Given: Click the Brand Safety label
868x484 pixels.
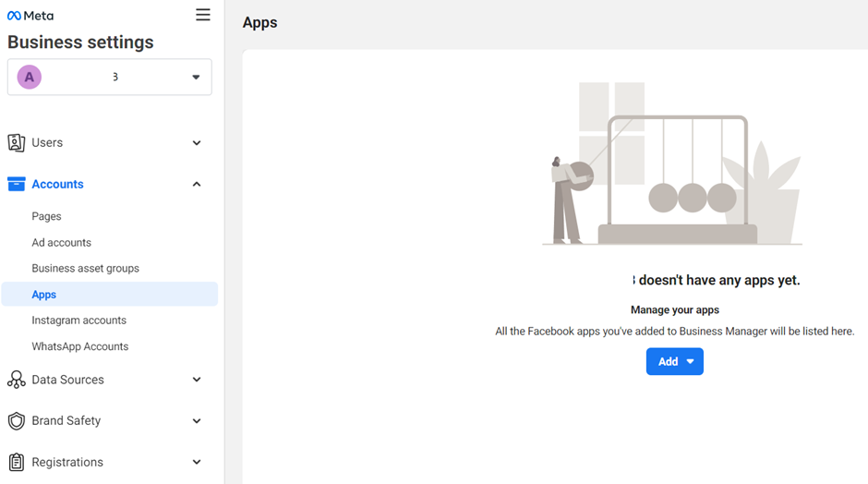Looking at the screenshot, I should coord(66,421).
